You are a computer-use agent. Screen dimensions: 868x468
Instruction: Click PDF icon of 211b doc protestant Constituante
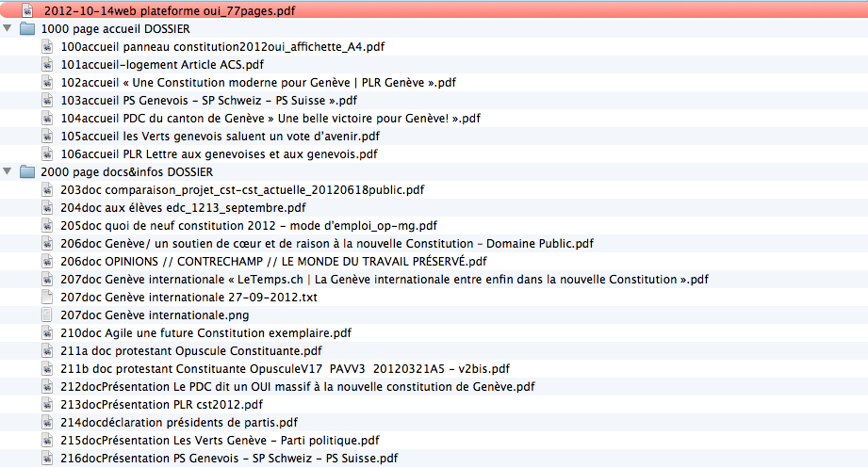coord(48,368)
